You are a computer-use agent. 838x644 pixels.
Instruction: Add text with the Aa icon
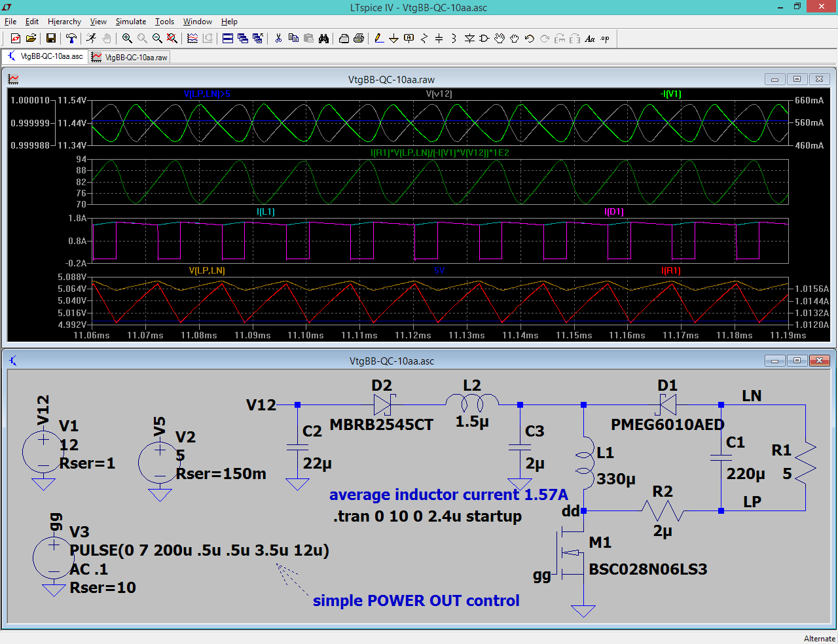tap(590, 39)
